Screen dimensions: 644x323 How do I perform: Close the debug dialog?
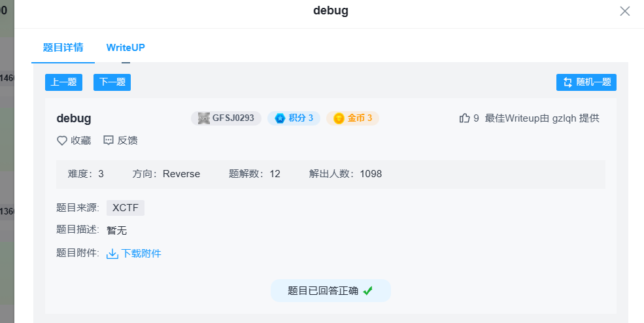[x=624, y=11]
